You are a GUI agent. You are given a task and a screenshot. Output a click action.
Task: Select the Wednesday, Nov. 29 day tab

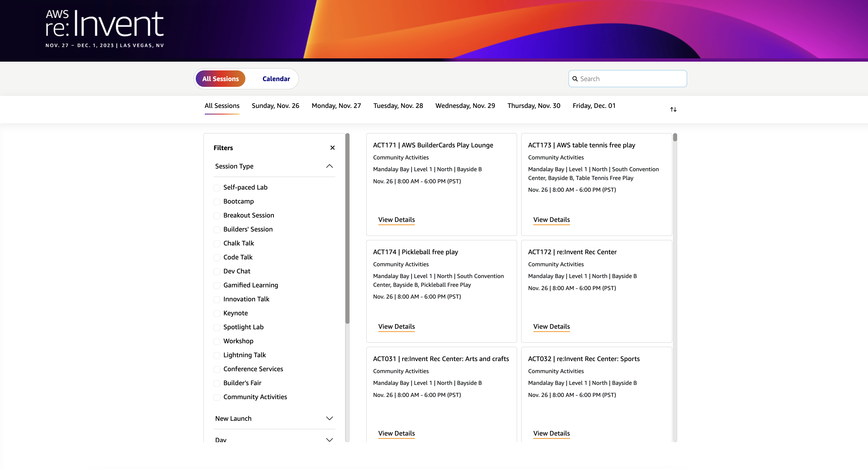(465, 105)
